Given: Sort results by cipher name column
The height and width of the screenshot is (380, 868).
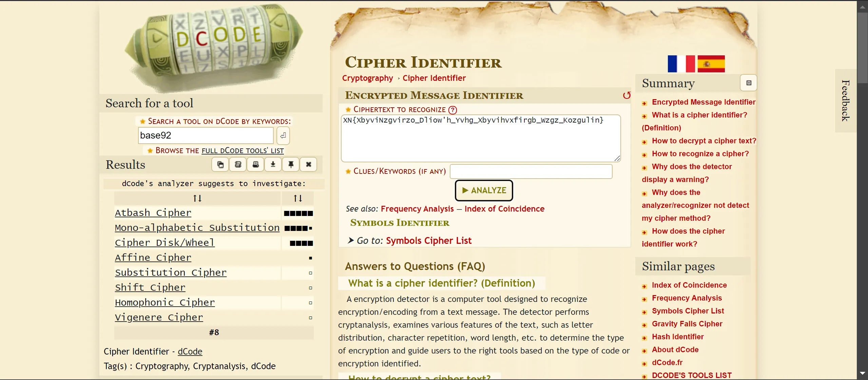Looking at the screenshot, I should click(197, 198).
